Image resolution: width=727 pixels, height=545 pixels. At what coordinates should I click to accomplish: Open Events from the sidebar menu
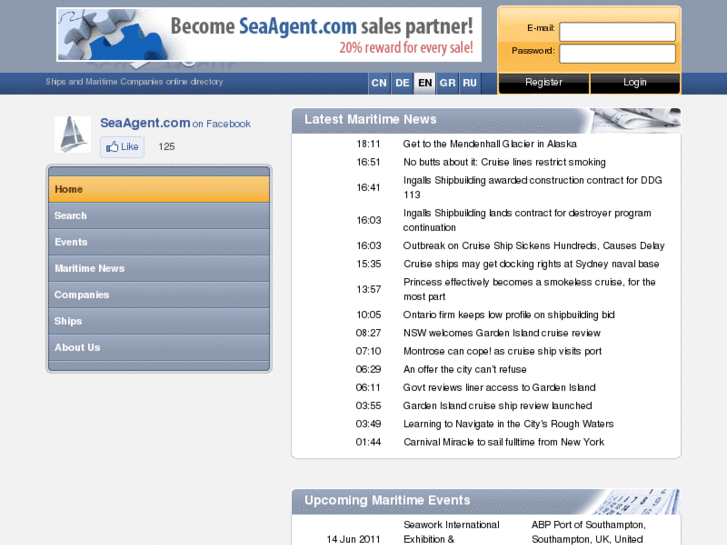(x=159, y=242)
